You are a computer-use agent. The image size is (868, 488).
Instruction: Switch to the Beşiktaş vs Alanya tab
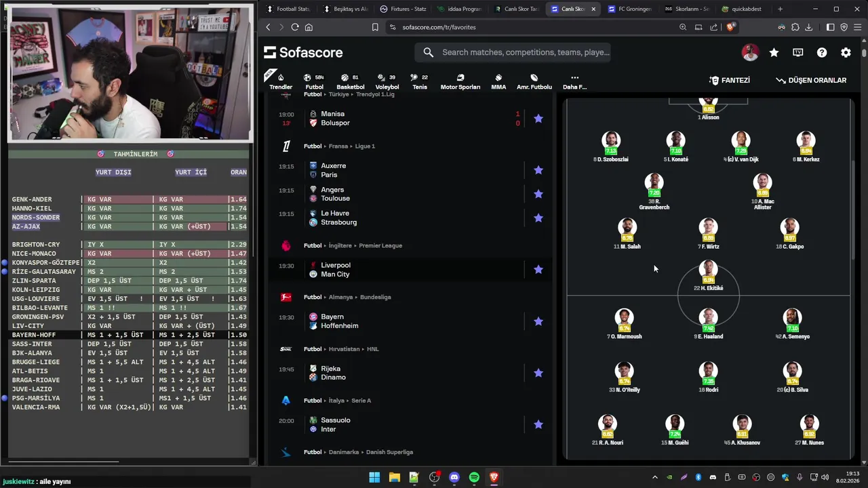coord(346,9)
